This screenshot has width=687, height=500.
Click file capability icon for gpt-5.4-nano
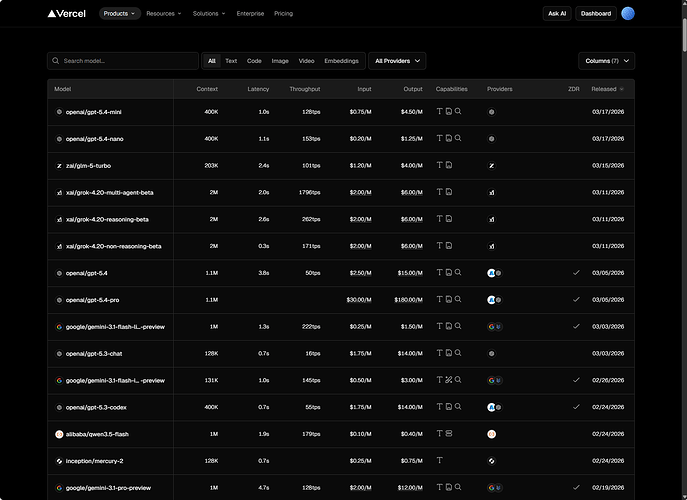pyautogui.click(x=449, y=138)
